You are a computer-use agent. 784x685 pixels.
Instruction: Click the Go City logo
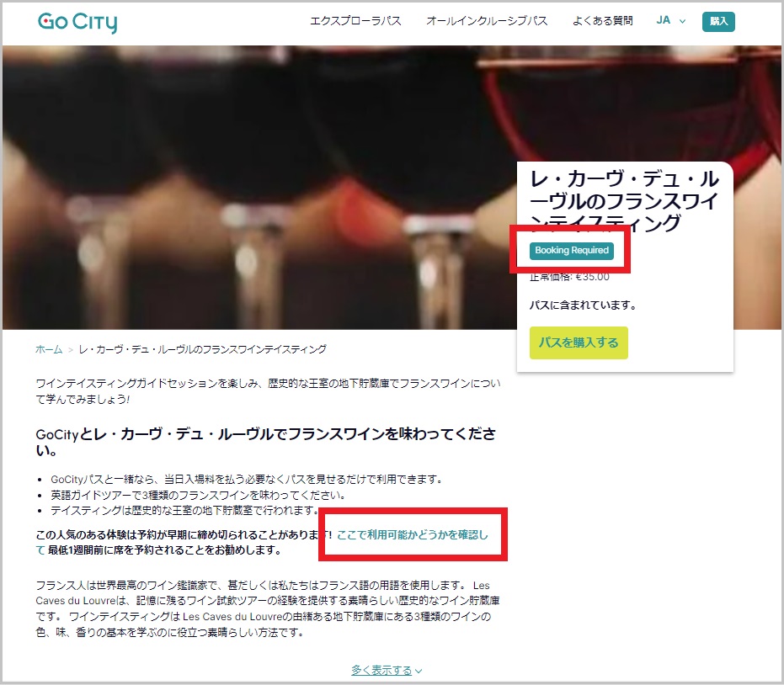click(x=77, y=22)
